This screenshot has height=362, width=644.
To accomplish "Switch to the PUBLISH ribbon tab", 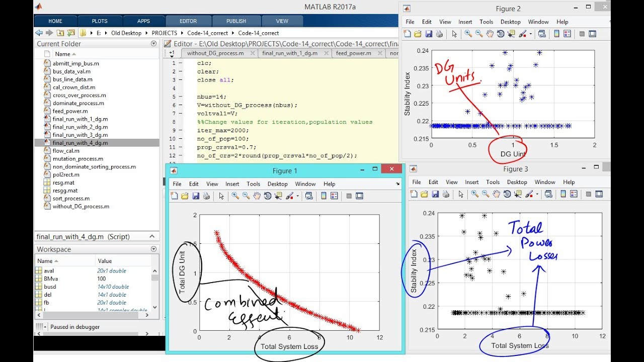I will [236, 21].
